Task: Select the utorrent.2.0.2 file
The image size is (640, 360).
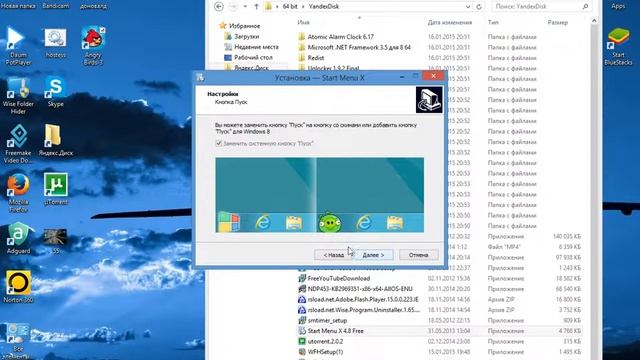Action: tap(325, 342)
